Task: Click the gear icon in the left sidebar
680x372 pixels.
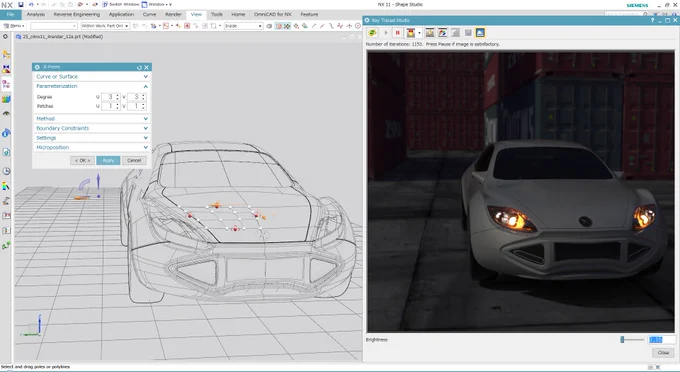Action: (x=5, y=37)
